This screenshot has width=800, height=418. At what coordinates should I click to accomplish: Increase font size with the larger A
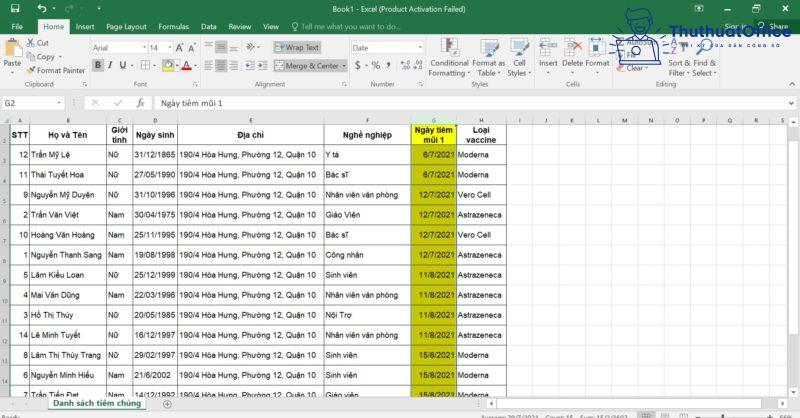[179, 47]
